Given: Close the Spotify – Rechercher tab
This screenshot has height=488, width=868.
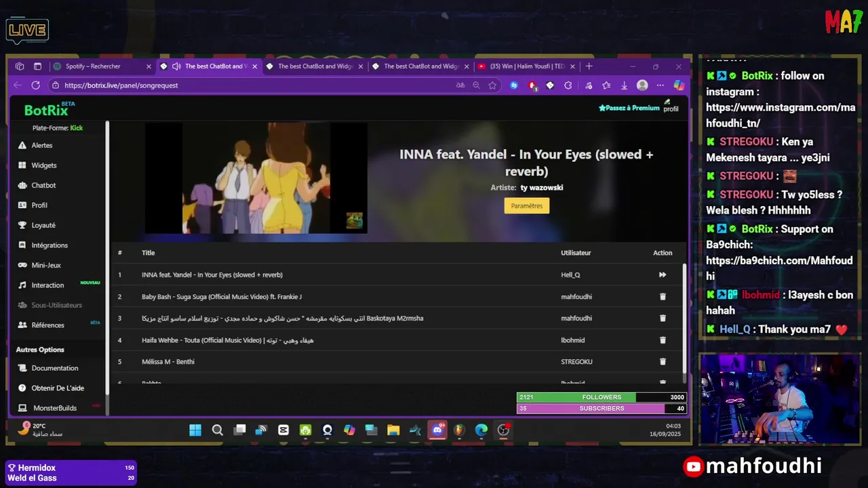Looking at the screenshot, I should tap(149, 66).
